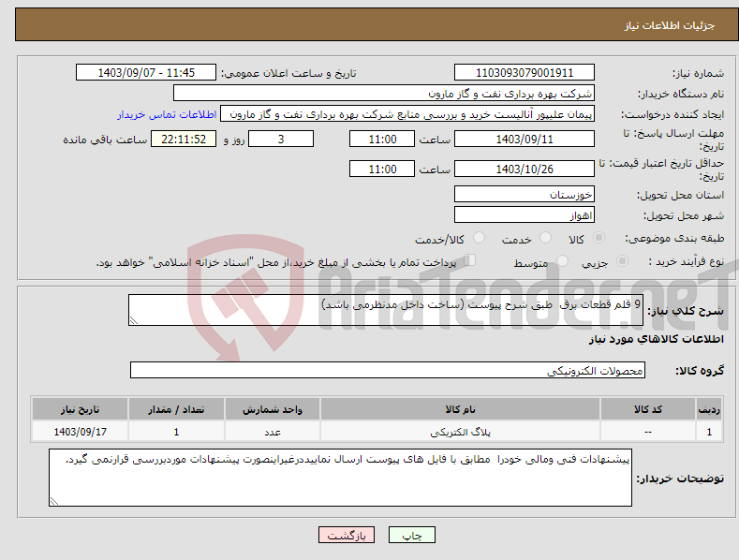Click the price validity time 11:00 field
739x560 pixels.
[382, 169]
